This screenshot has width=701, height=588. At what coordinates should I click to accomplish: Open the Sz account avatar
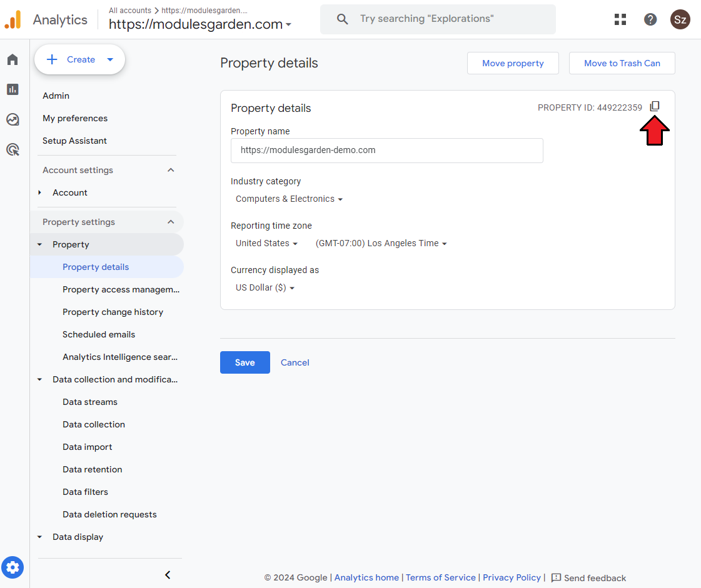point(680,19)
